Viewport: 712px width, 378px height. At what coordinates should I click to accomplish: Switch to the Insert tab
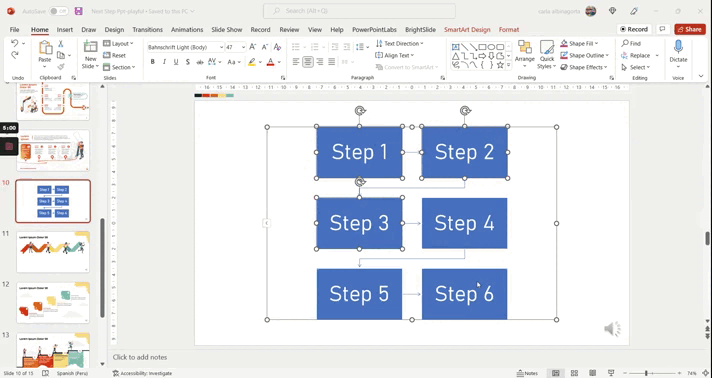[x=64, y=30]
